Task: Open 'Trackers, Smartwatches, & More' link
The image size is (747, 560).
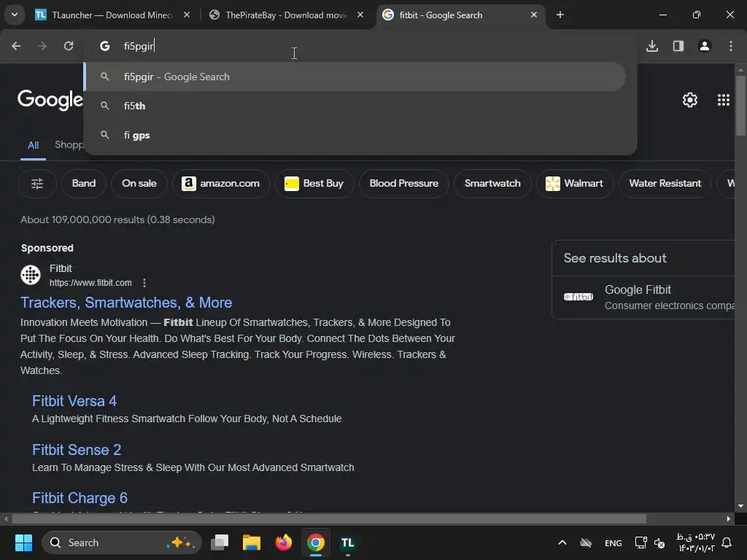Action: point(126,303)
